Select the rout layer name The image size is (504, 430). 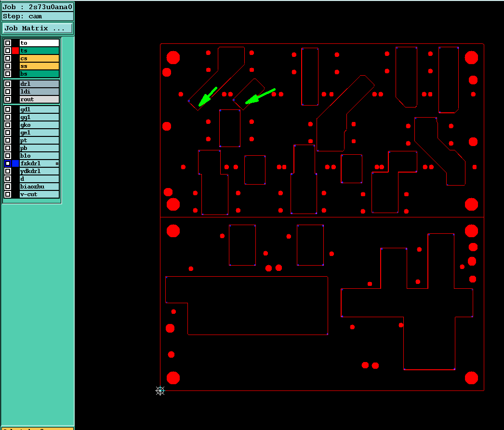click(40, 99)
